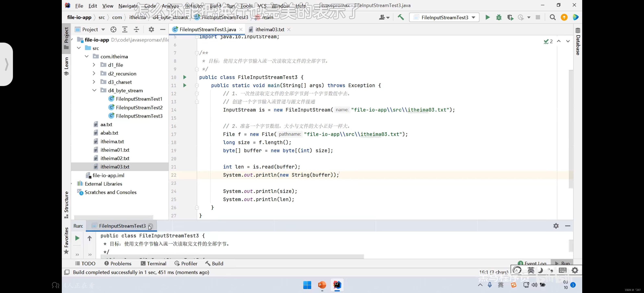Viewport: 644px width, 293px height.
Task: Toggle the Favorites tool window side tab
Action: [66, 241]
